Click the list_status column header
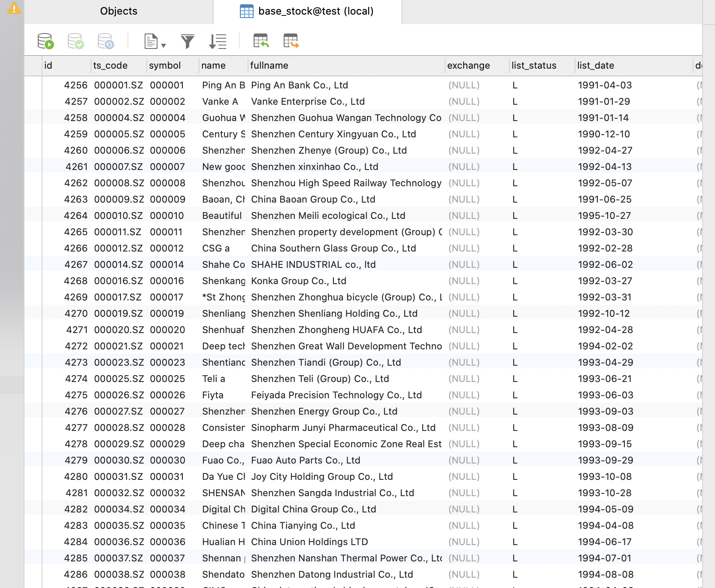 point(542,66)
